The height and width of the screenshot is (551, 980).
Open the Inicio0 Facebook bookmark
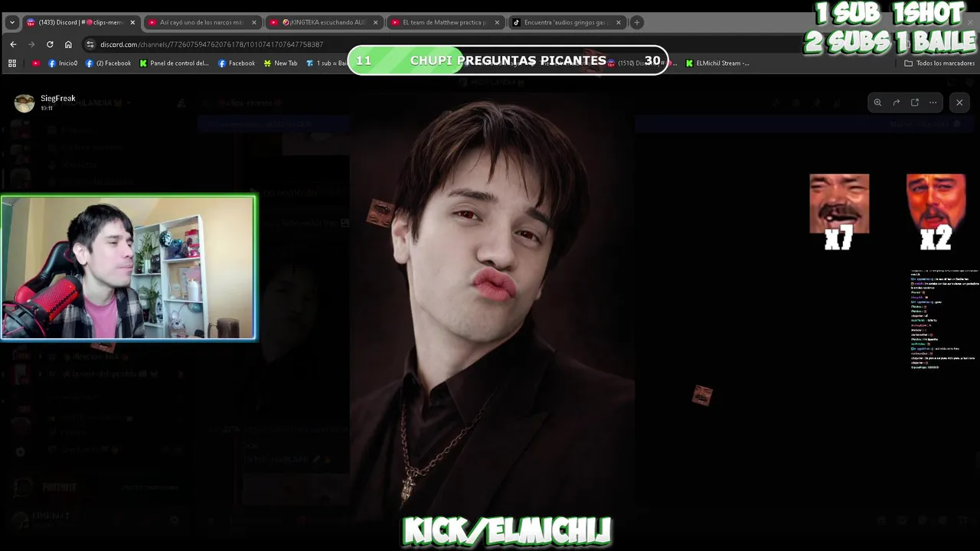click(63, 64)
